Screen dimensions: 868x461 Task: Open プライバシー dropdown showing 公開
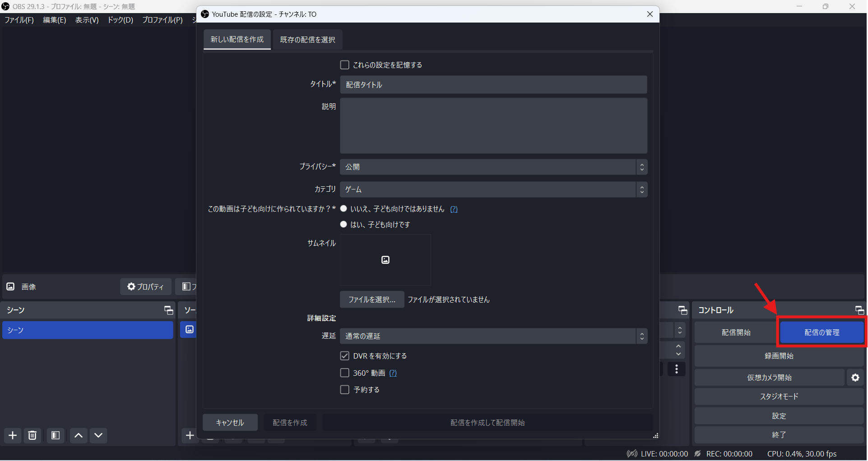pyautogui.click(x=493, y=167)
